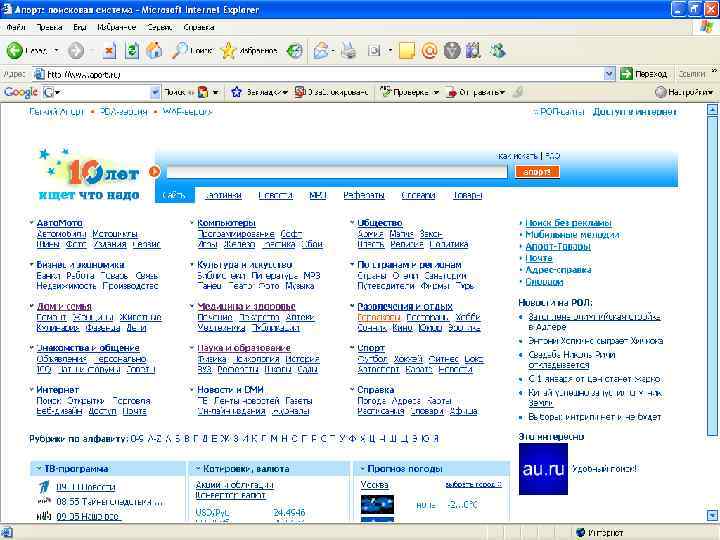Click the green Переход go button
This screenshot has height=540, width=720.
pyautogui.click(x=643, y=73)
